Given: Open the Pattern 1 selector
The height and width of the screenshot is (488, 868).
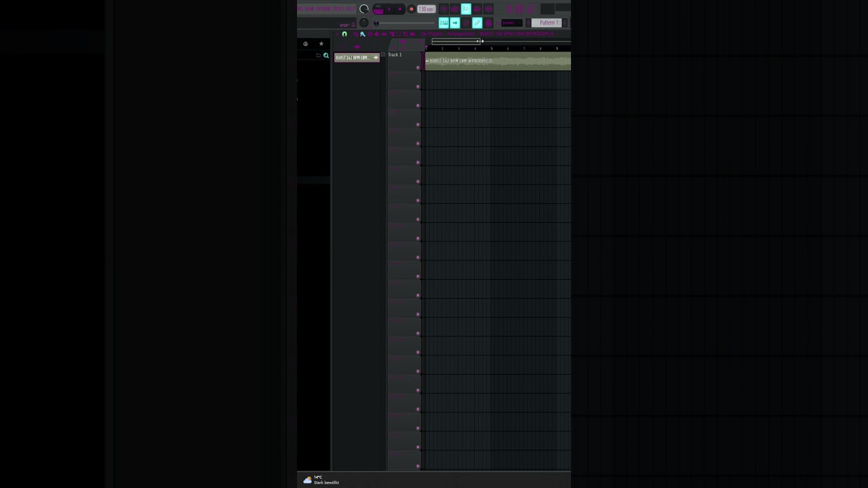Looking at the screenshot, I should (547, 23).
